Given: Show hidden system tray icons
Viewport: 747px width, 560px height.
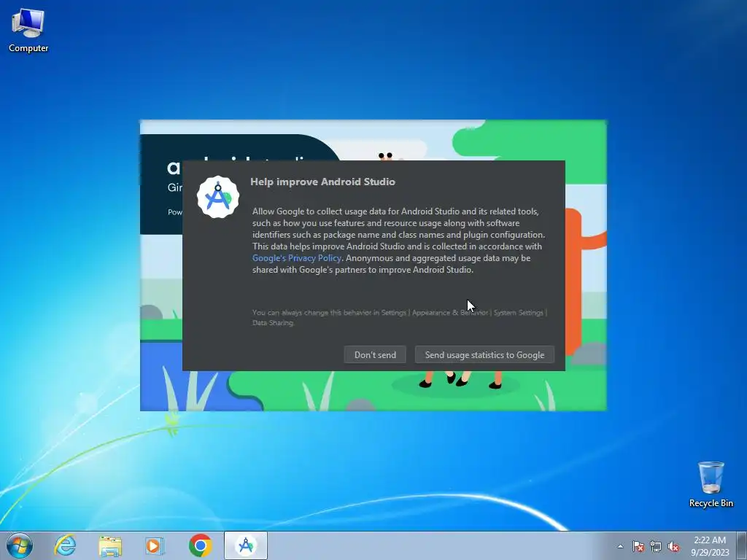Looking at the screenshot, I should pyautogui.click(x=620, y=546).
